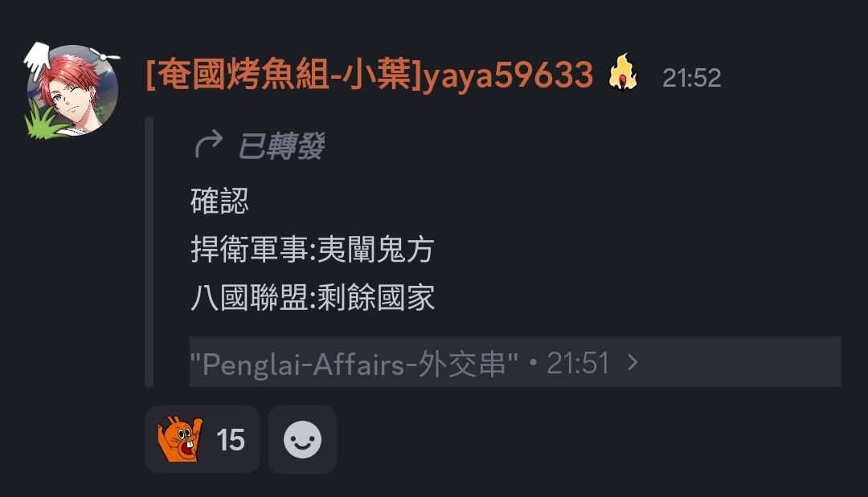868x497 pixels.
Task: Click the 八國聯盟:剩餘國家 text line
Action: click(312, 297)
